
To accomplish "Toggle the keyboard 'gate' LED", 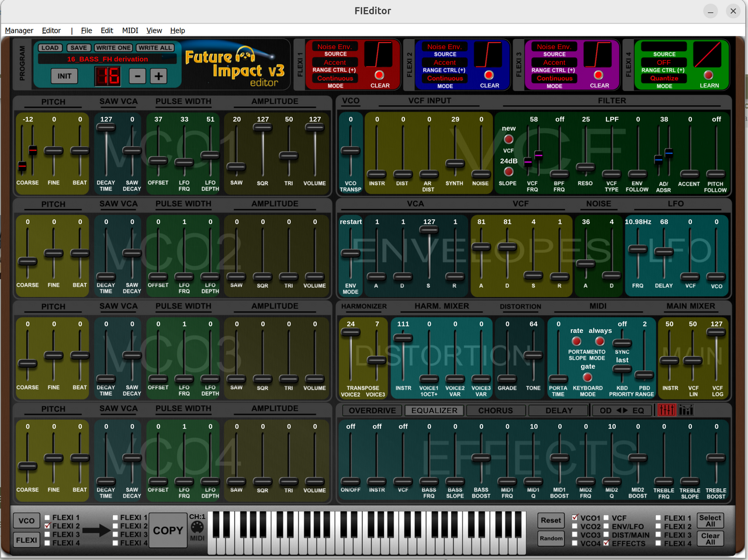I will click(x=587, y=377).
